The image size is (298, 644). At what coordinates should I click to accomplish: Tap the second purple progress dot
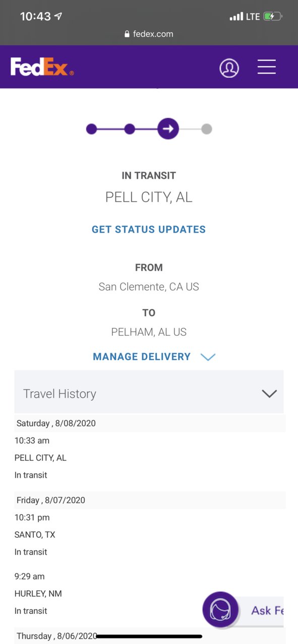click(x=130, y=129)
